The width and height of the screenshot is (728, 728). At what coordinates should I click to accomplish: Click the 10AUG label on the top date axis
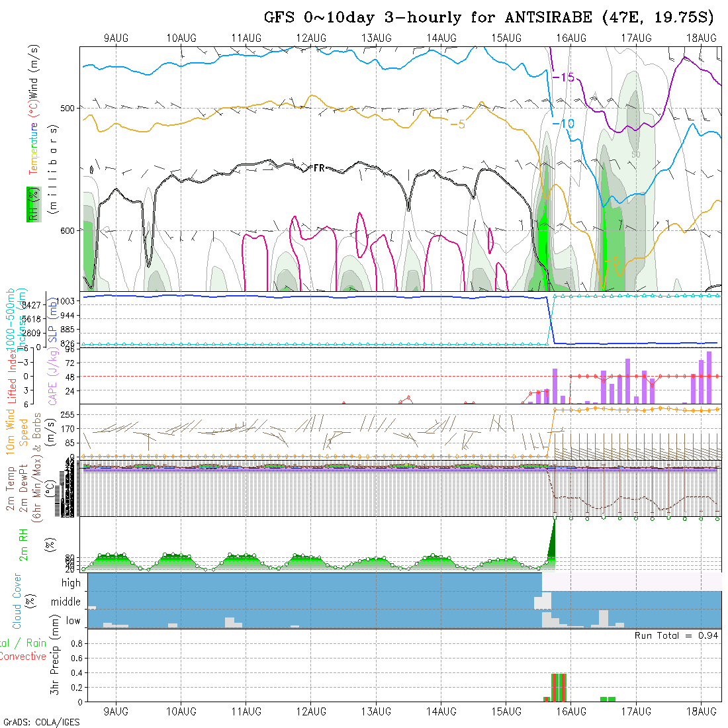coord(181,38)
